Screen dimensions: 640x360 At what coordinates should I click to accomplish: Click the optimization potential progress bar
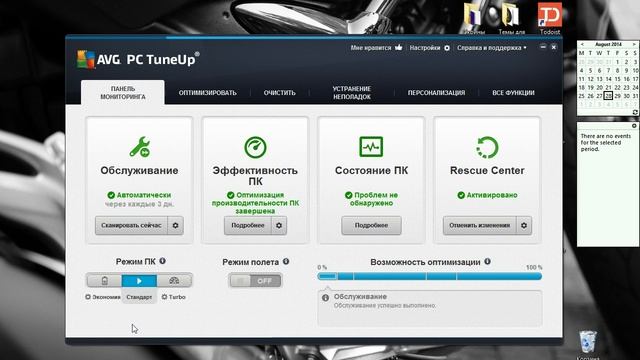pos(430,276)
